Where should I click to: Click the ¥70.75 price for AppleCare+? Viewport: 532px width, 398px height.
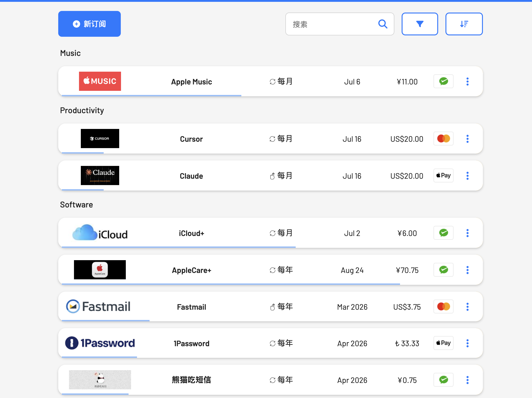[x=407, y=270]
